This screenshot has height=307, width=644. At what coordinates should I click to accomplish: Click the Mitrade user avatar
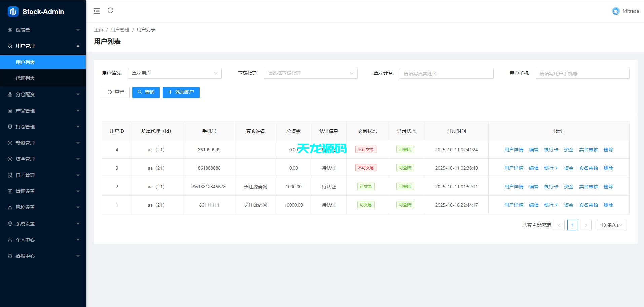pos(615,11)
